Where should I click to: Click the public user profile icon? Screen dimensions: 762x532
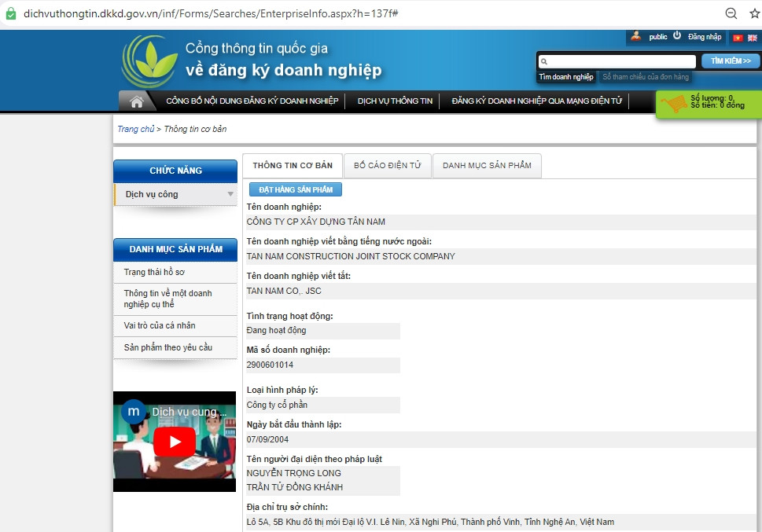pyautogui.click(x=635, y=36)
